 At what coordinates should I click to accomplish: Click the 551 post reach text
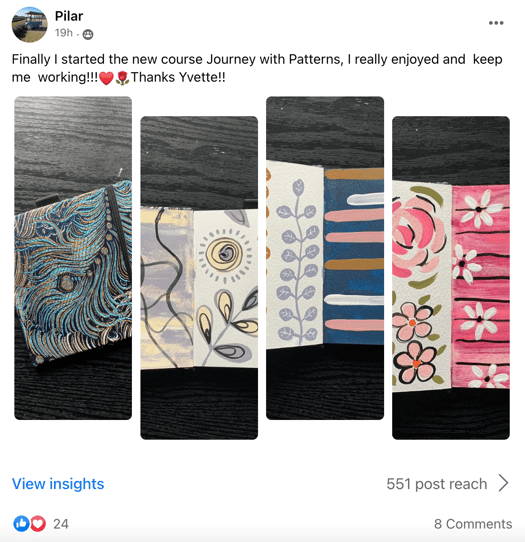pyautogui.click(x=437, y=484)
